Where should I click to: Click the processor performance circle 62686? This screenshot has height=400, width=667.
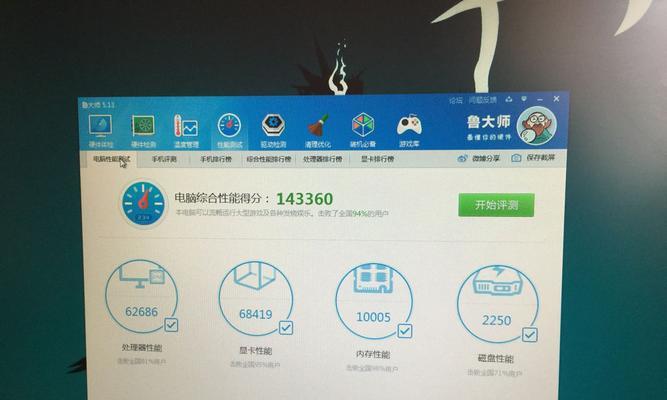[142, 296]
